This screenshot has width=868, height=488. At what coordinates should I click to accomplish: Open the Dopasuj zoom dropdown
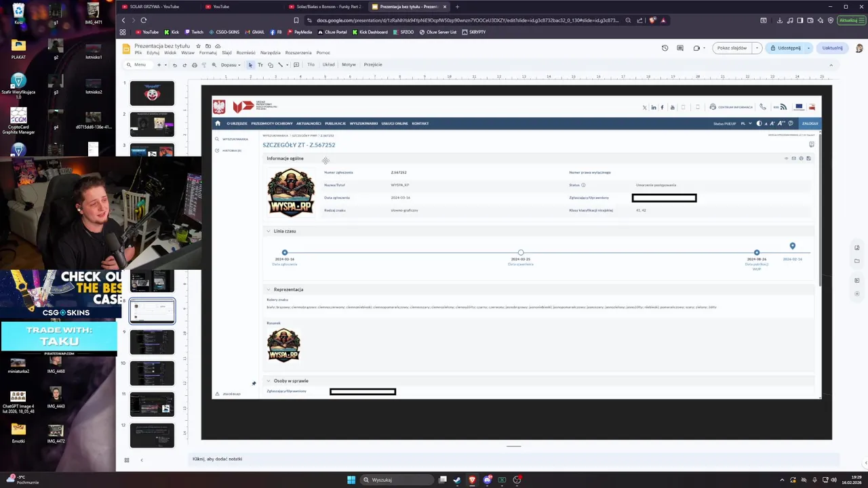click(231, 65)
